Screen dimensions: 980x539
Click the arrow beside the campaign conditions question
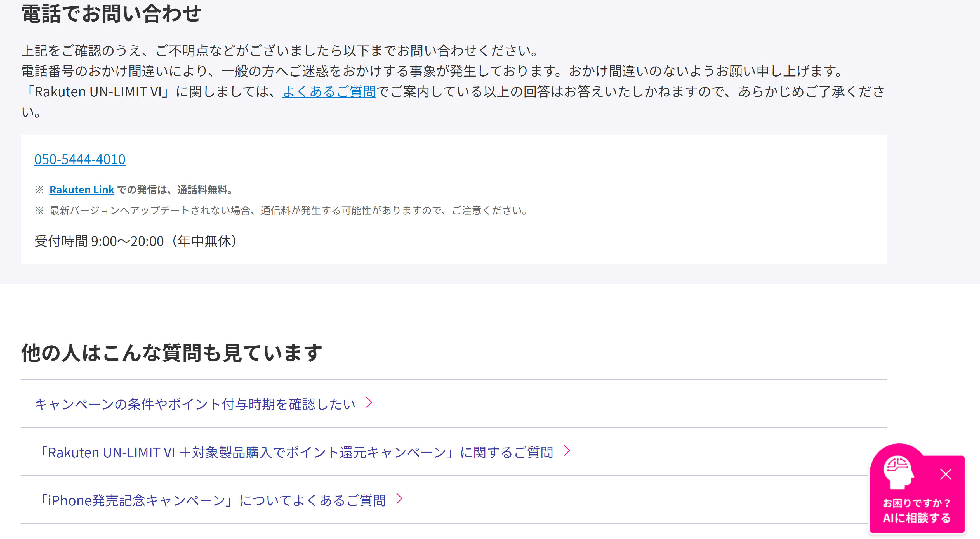(369, 403)
